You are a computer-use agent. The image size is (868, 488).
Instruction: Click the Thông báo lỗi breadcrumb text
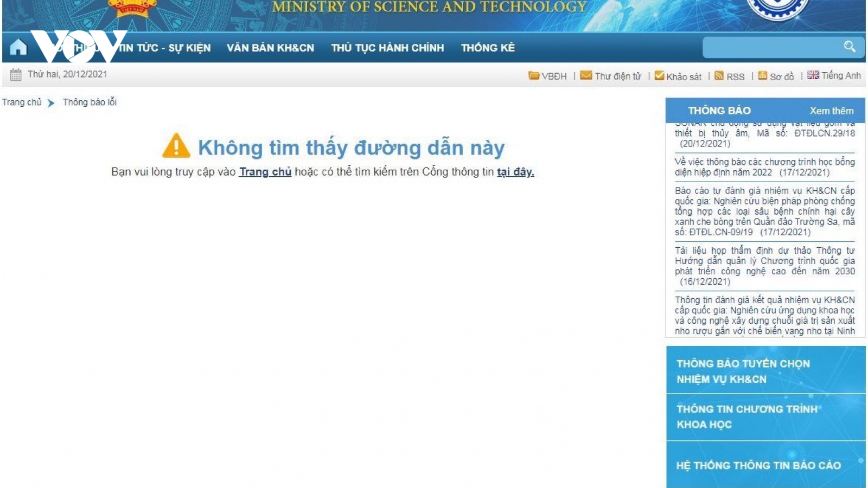90,102
